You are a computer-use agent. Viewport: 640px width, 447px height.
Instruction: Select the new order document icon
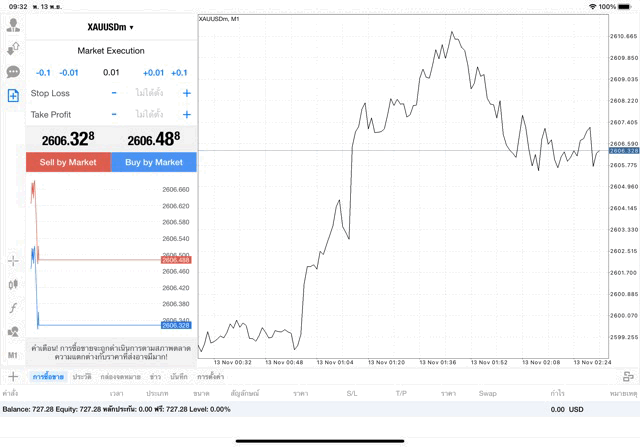(x=13, y=95)
